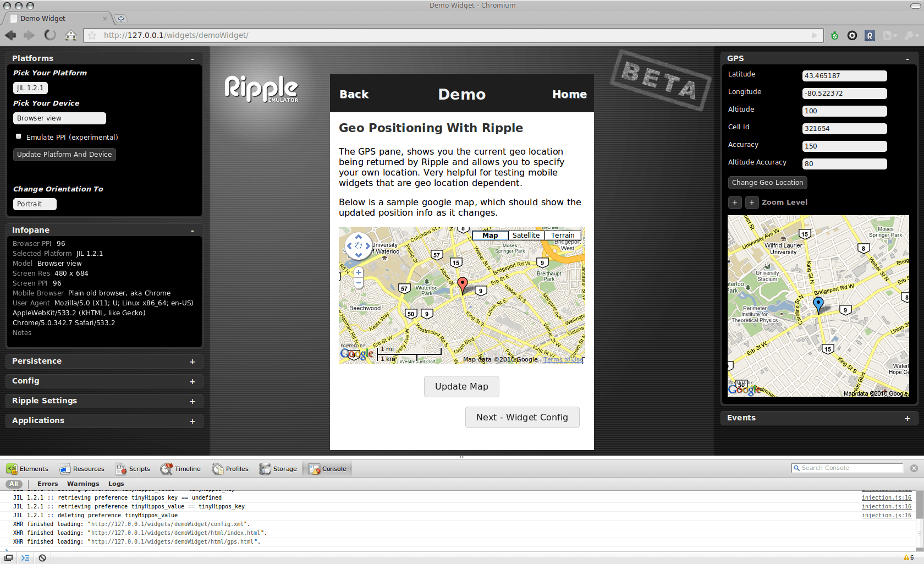This screenshot has width=924, height=564.
Task: Click the Change Geo Location button
Action: (x=767, y=183)
